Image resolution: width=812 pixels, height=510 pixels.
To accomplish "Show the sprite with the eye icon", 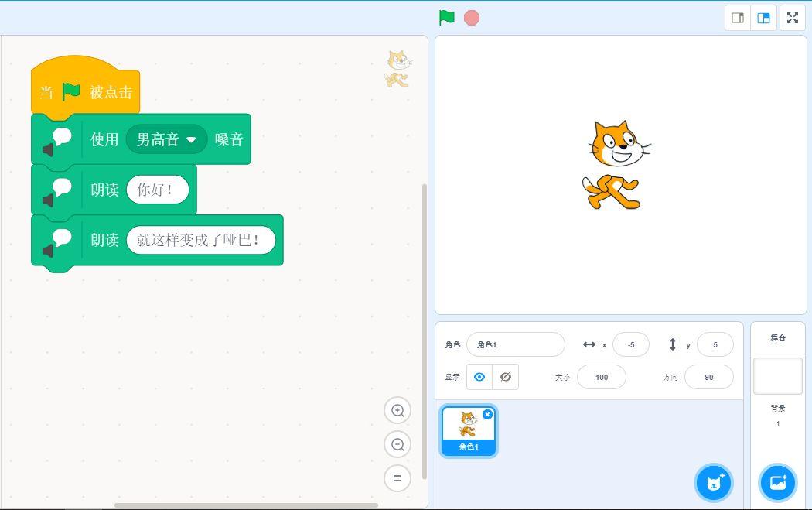I will coord(479,377).
